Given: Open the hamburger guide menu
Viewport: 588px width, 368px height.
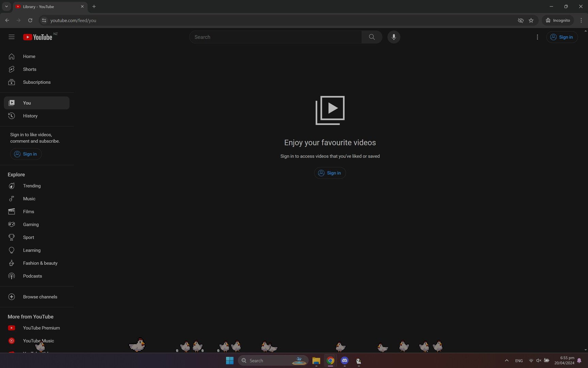Looking at the screenshot, I should 12,37.
